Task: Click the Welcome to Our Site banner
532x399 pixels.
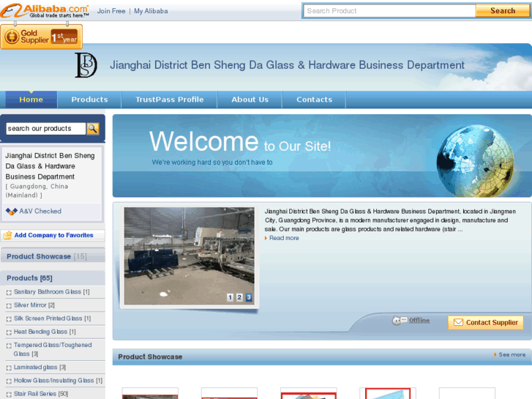Action: 322,155
